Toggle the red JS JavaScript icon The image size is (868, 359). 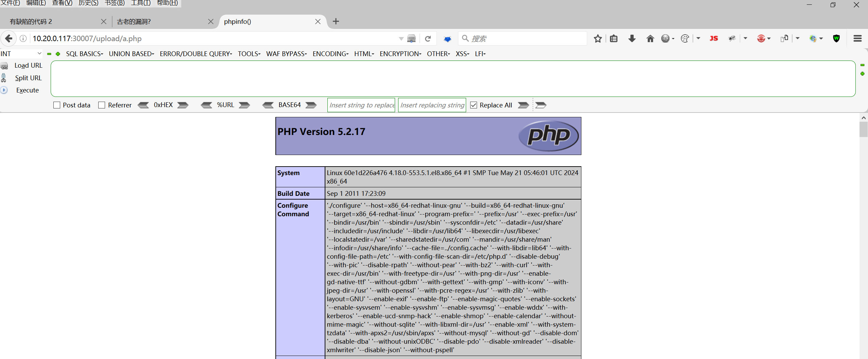714,38
